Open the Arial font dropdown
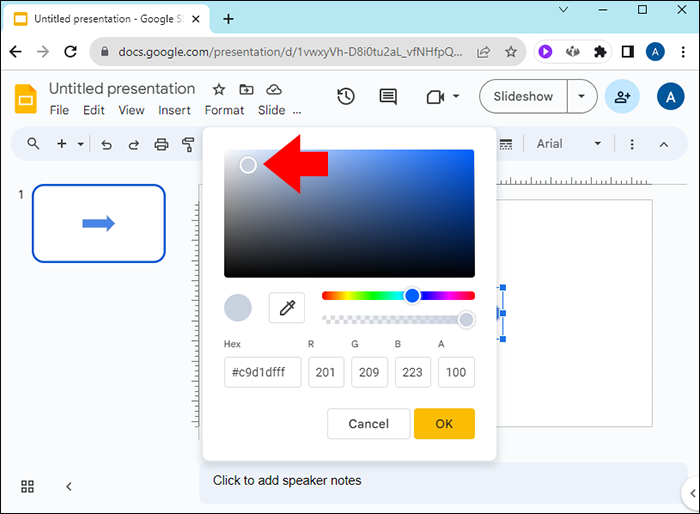 [569, 144]
